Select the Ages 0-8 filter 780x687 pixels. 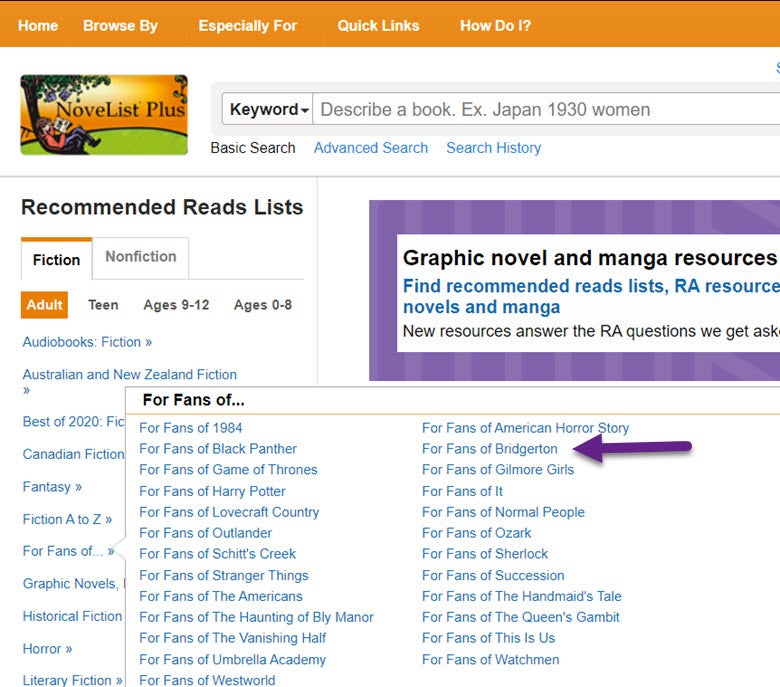click(262, 305)
